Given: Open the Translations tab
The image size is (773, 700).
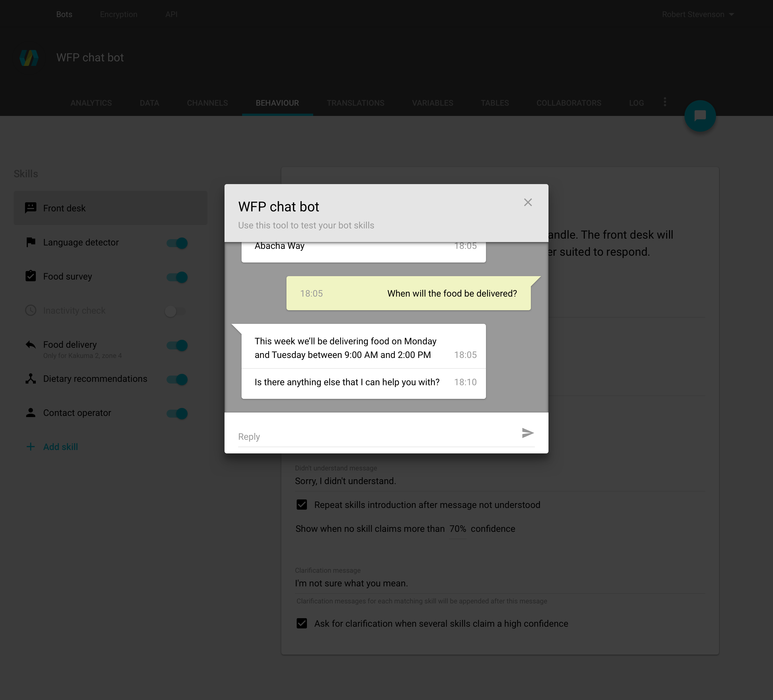Looking at the screenshot, I should point(356,103).
